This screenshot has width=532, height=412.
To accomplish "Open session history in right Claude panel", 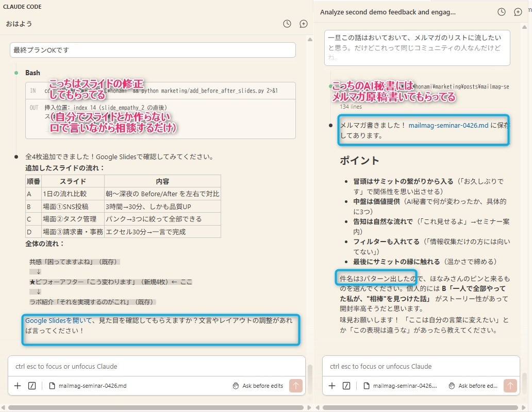I will (502, 12).
